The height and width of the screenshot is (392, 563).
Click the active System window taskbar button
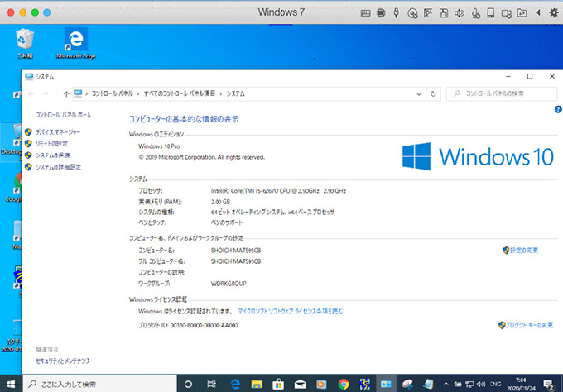[387, 385]
